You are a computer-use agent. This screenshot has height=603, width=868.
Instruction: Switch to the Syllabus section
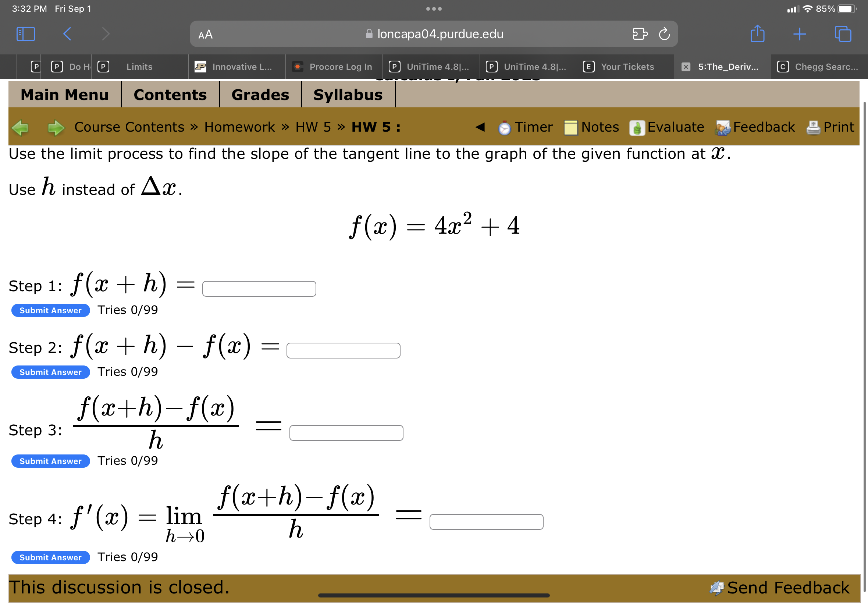coord(347,95)
